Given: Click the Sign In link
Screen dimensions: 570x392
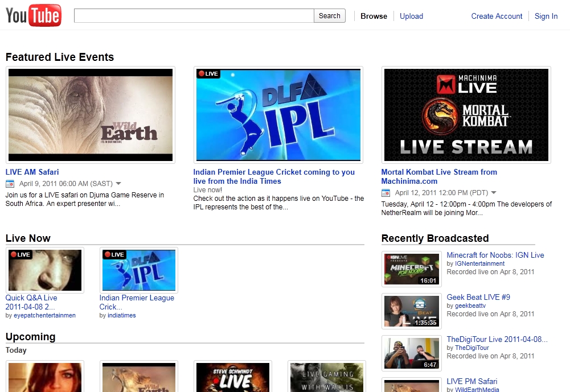Looking at the screenshot, I should (546, 16).
